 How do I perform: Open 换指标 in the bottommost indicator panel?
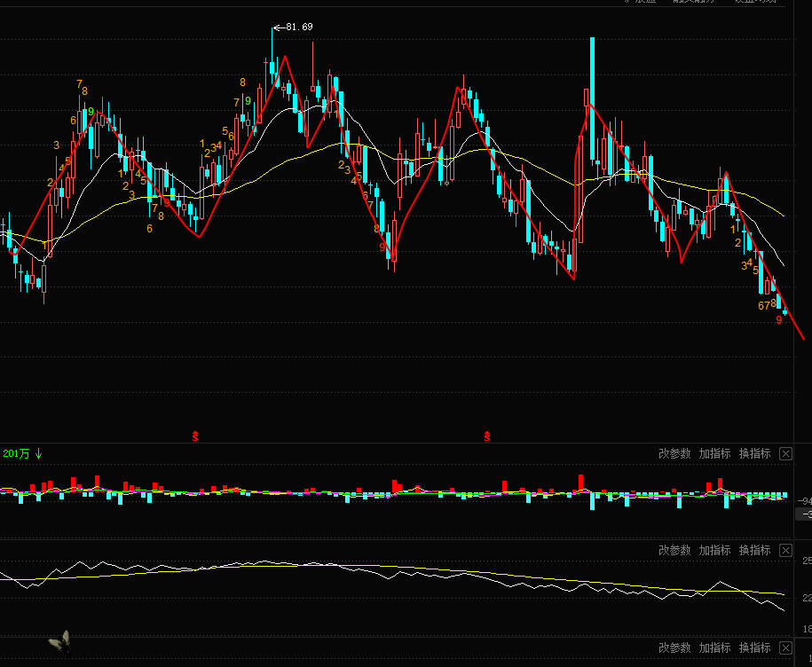pos(754,647)
